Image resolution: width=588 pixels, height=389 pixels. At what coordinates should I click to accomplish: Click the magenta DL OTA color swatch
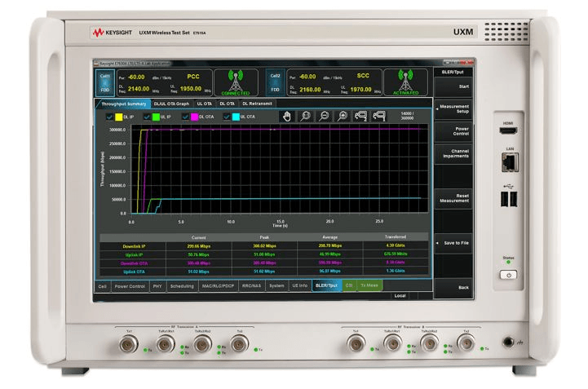(194, 117)
